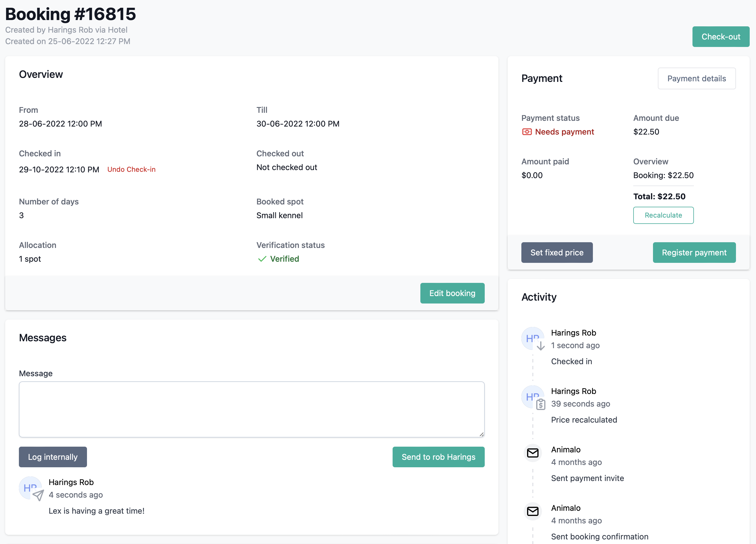Click Undo Check-in
756x544 pixels.
point(131,169)
